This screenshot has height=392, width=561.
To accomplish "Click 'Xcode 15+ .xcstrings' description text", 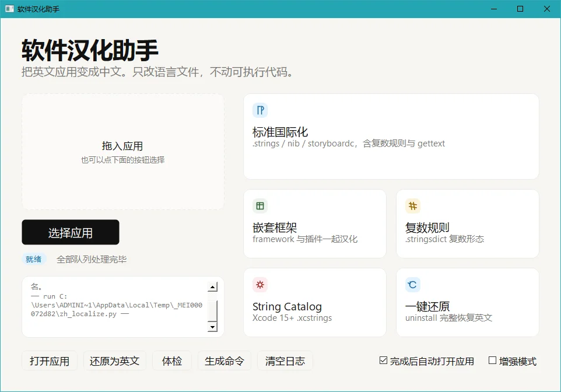I will pos(292,318).
